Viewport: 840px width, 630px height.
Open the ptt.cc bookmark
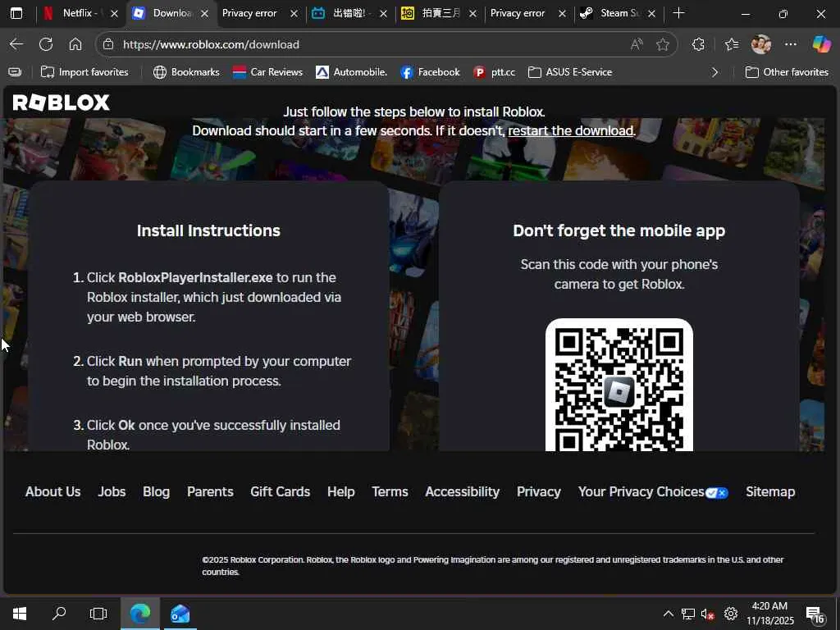coord(494,72)
